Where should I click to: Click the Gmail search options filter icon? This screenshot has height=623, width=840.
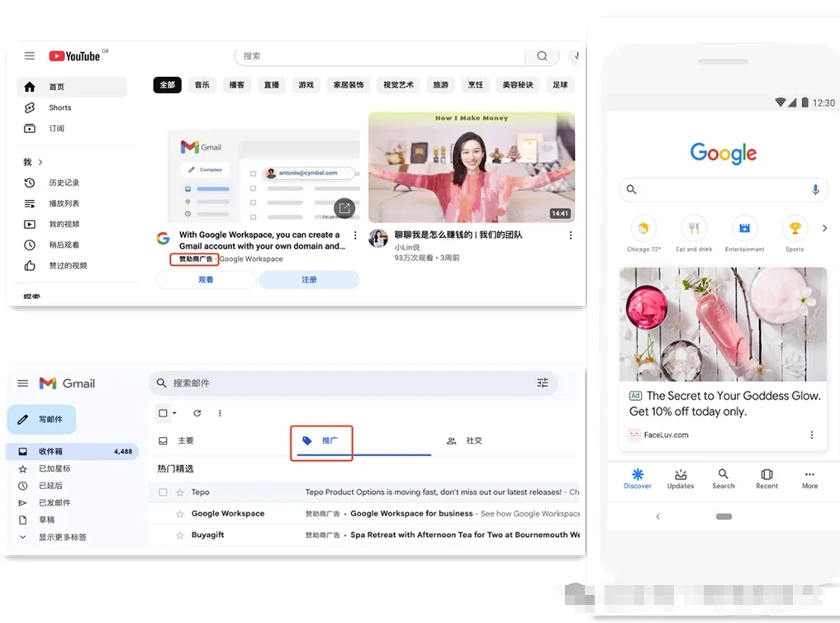tap(543, 383)
